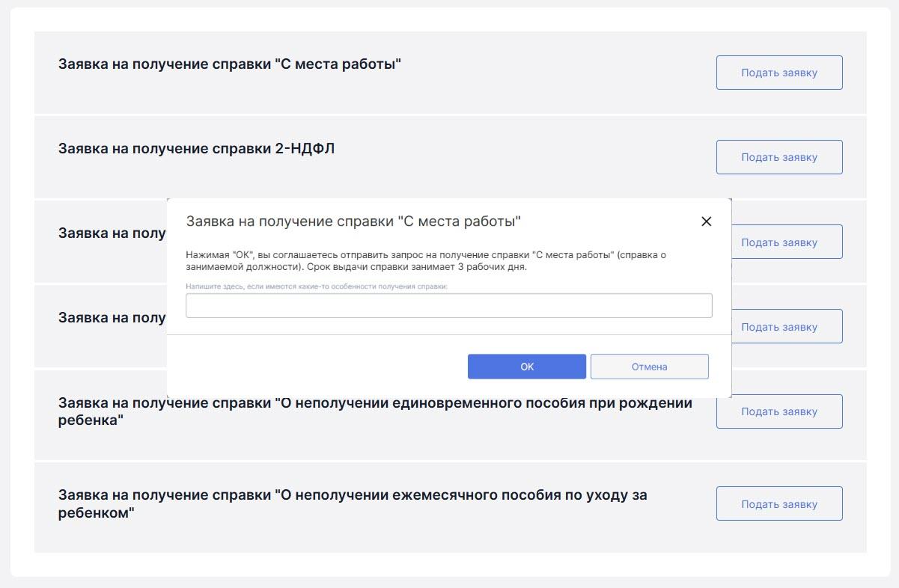Submit request for единовременного пособия certificate
This screenshot has height=588, width=899.
[x=778, y=411]
